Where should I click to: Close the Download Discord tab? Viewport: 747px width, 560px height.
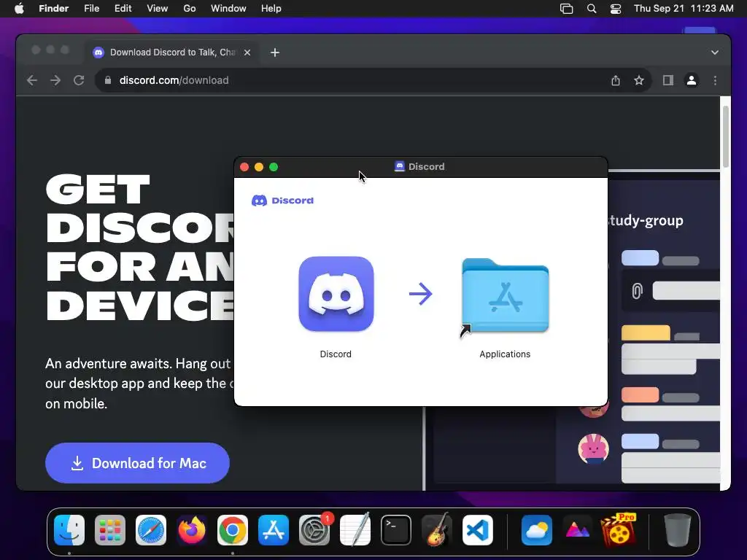(x=247, y=52)
